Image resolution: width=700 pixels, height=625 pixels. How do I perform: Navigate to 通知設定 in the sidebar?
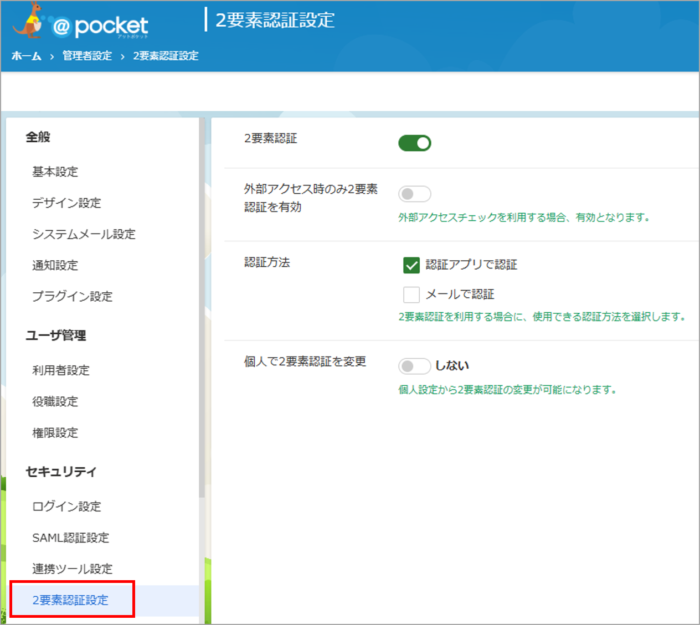tap(55, 265)
